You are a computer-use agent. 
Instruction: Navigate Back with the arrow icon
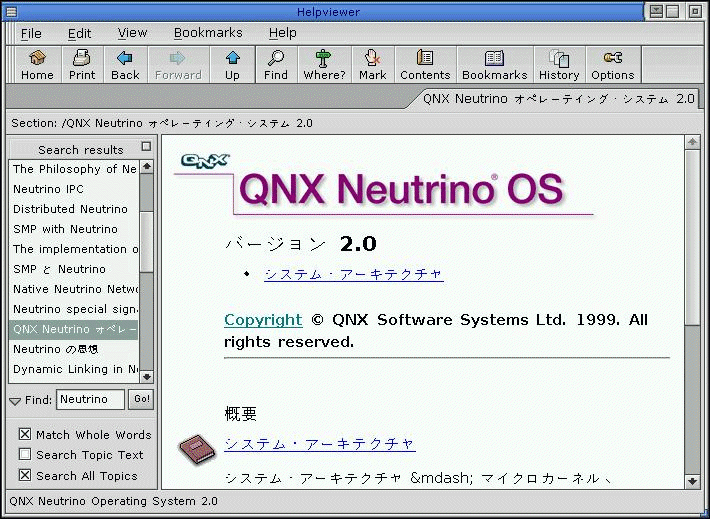coord(125,65)
